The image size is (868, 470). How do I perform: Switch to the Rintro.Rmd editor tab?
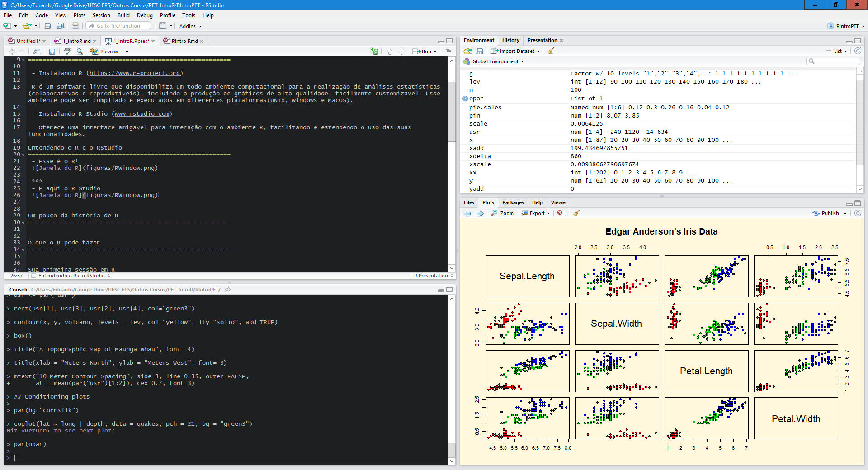pyautogui.click(x=184, y=41)
